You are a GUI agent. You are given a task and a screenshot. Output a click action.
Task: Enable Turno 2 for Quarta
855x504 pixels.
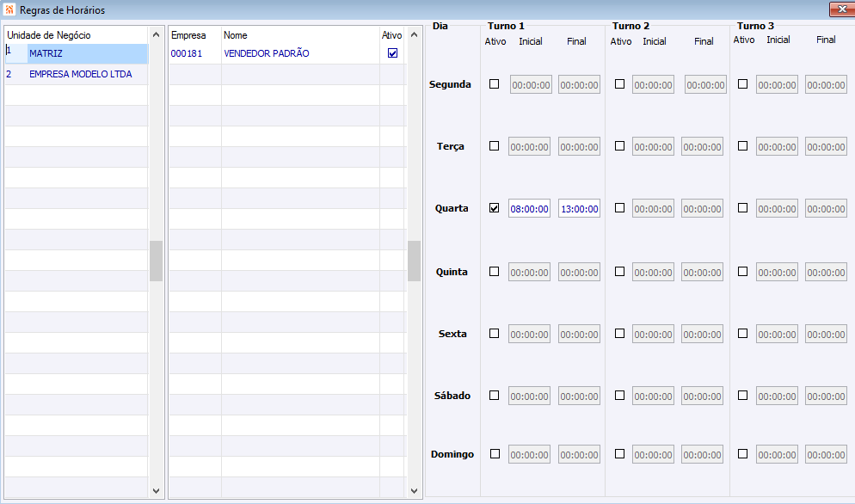619,208
